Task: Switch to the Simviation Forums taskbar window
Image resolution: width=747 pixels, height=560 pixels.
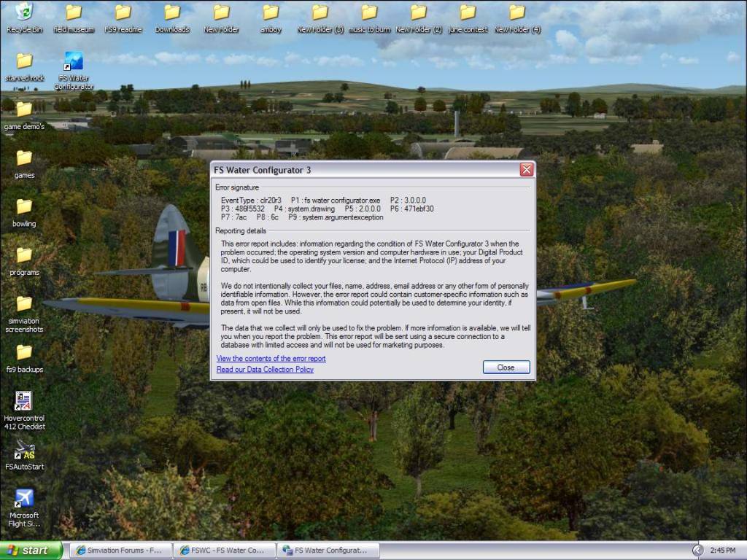Action: 121,551
